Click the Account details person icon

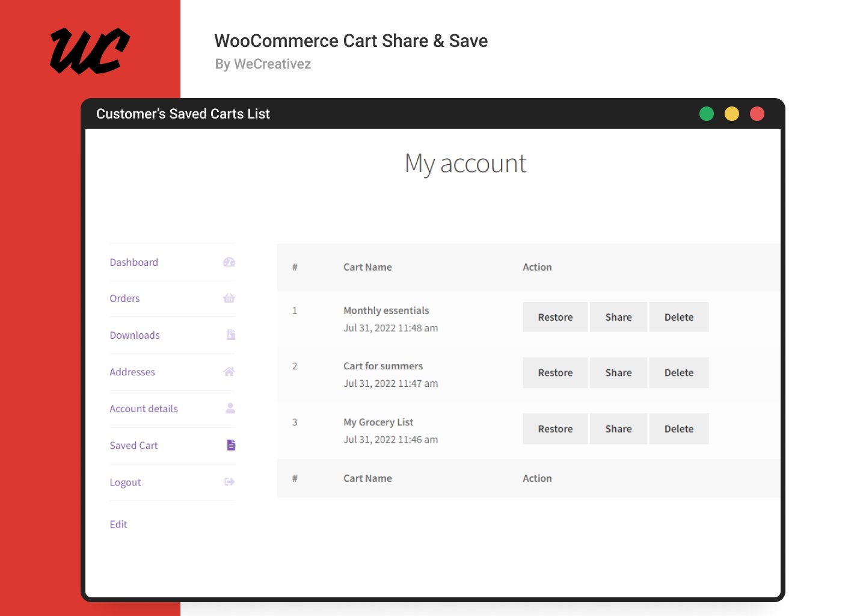click(x=230, y=408)
